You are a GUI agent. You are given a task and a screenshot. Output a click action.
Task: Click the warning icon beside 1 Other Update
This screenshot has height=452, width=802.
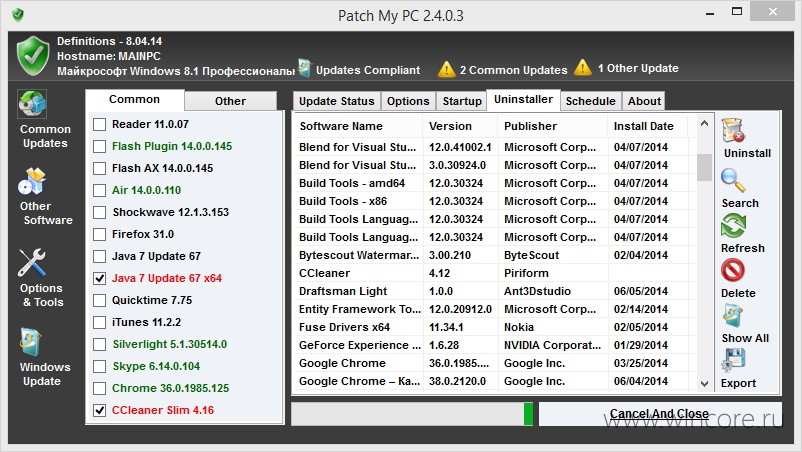[x=583, y=67]
